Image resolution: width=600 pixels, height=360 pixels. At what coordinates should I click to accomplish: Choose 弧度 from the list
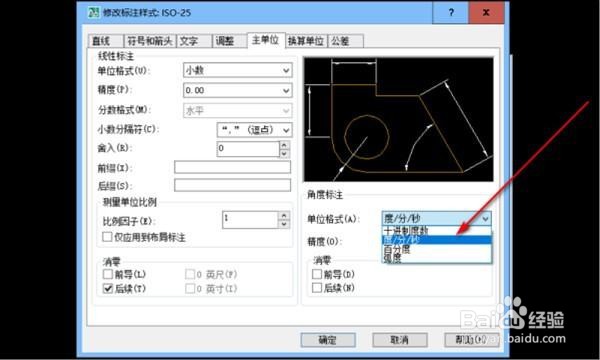click(437, 258)
